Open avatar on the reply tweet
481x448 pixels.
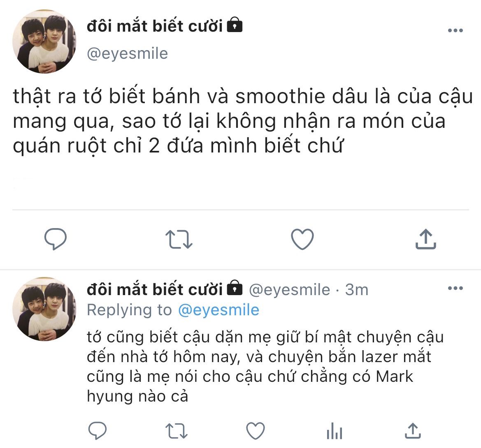(44, 309)
